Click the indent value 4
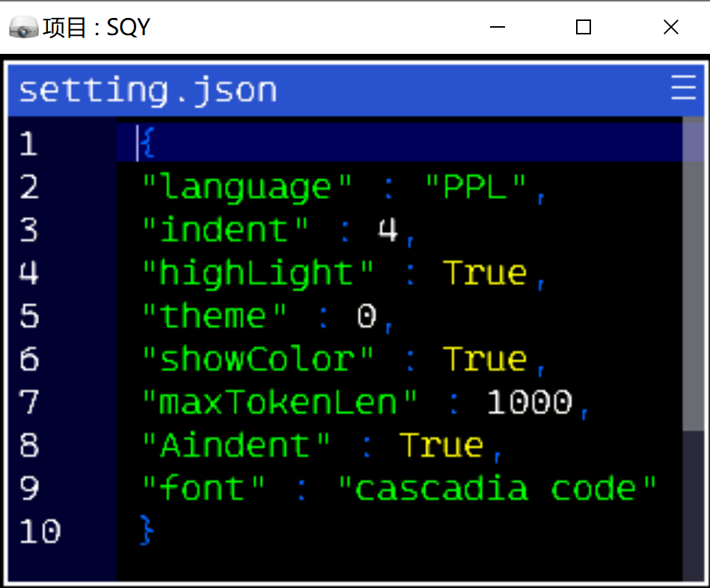The image size is (710, 588). (388, 230)
